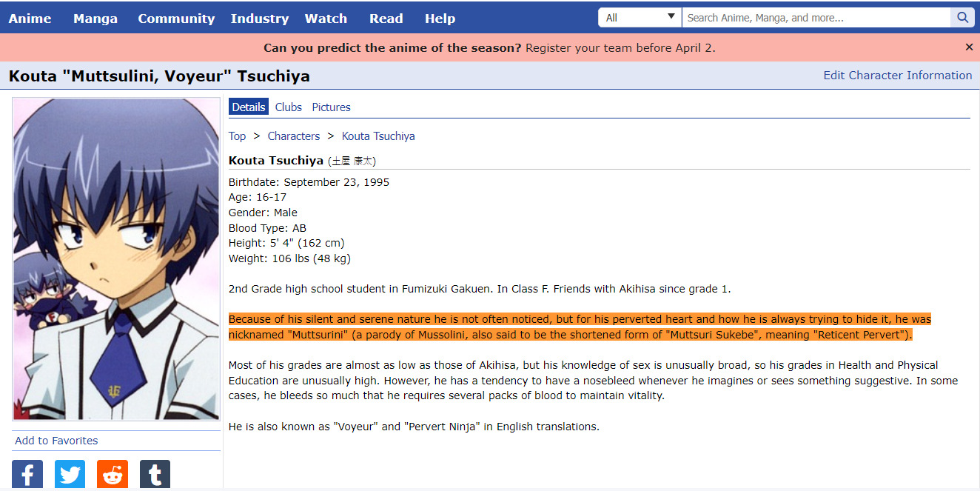
Task: Open the Anime menu
Action: pos(30,19)
